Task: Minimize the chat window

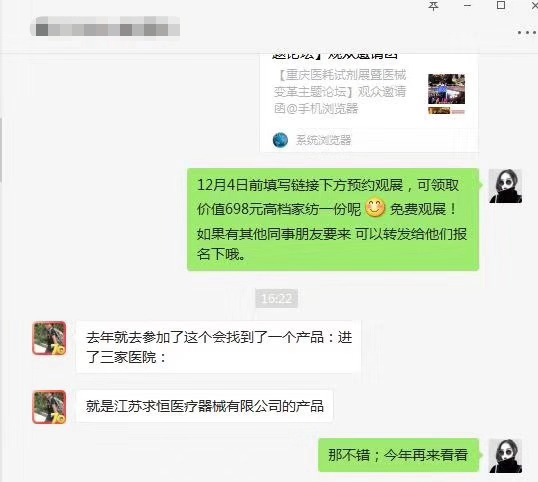Action: [467, 5]
